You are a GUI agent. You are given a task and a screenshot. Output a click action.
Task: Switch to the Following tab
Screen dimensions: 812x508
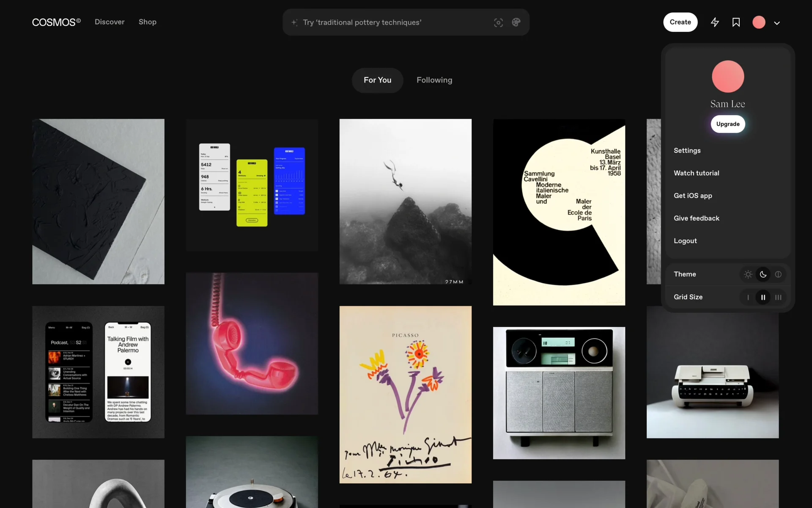click(x=434, y=80)
